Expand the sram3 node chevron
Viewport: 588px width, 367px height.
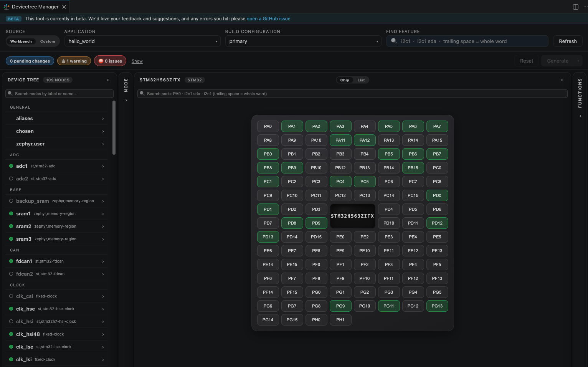[103, 239]
